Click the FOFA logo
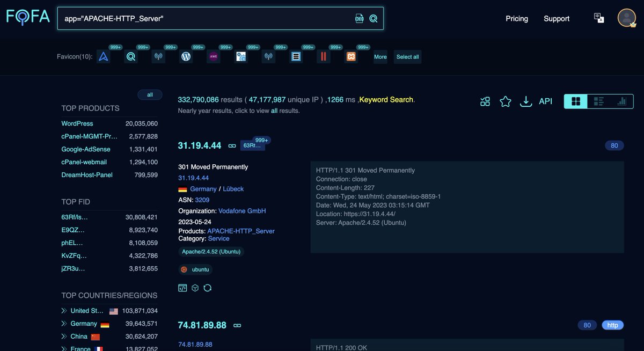This screenshot has width=644, height=351. pos(28,18)
